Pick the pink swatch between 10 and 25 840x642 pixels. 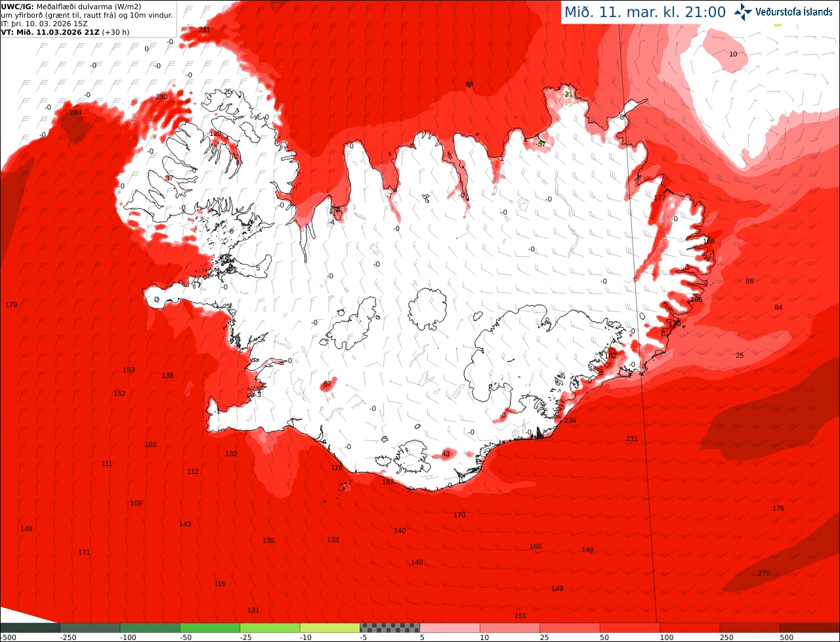tap(510, 628)
